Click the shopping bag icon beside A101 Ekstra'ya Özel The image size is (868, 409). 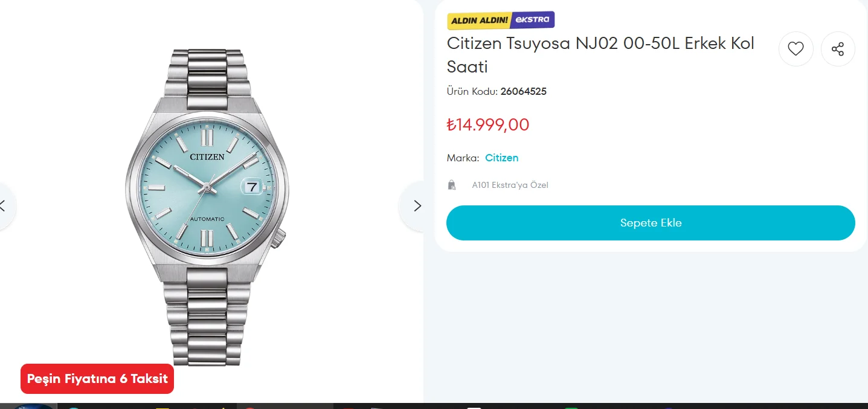coord(451,185)
